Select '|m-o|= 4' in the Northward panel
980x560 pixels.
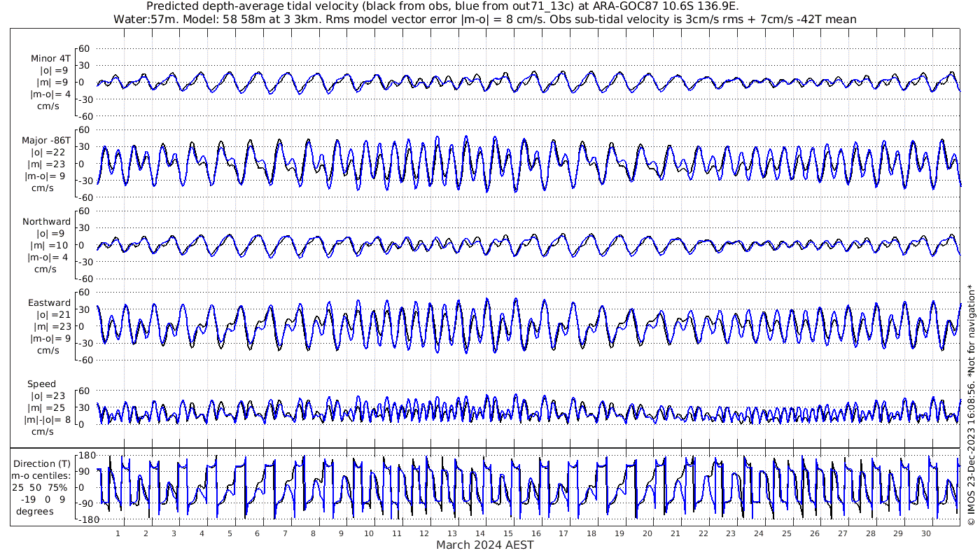48,257
